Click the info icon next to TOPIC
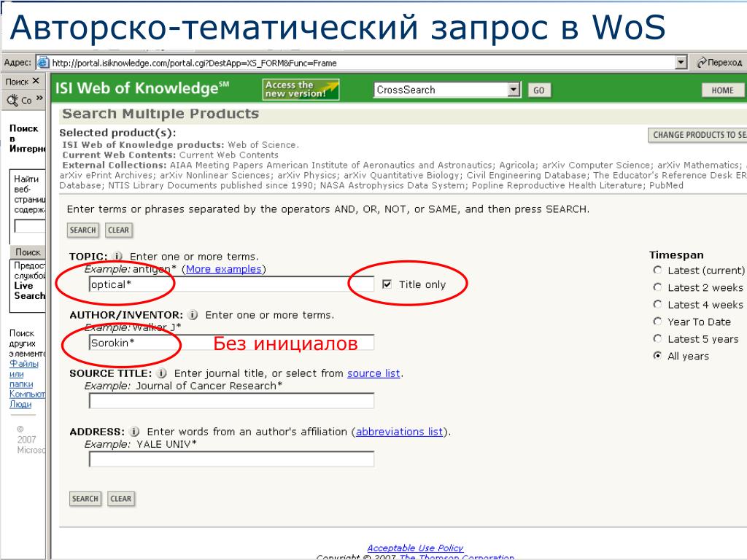The width and height of the screenshot is (747, 560). [117, 256]
